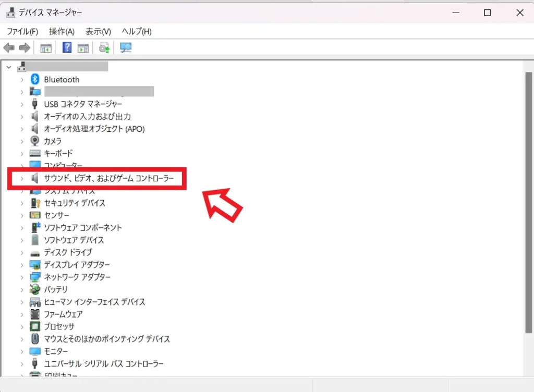
Task: Select マウスとそのほかのポインティング デバイス row text
Action: pos(106,339)
